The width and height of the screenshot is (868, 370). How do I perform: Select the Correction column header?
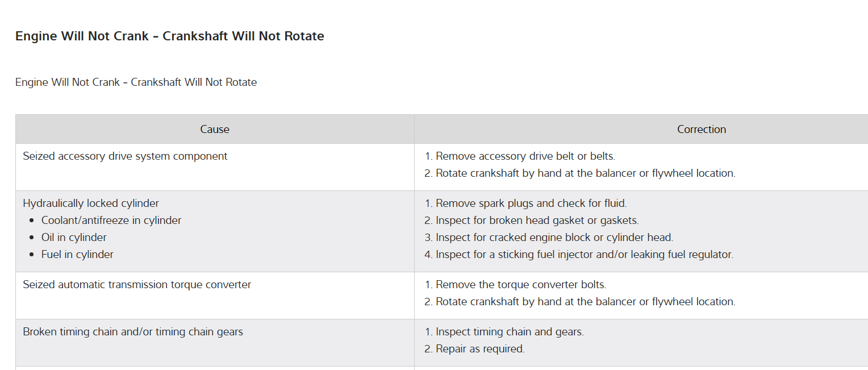[701, 130]
